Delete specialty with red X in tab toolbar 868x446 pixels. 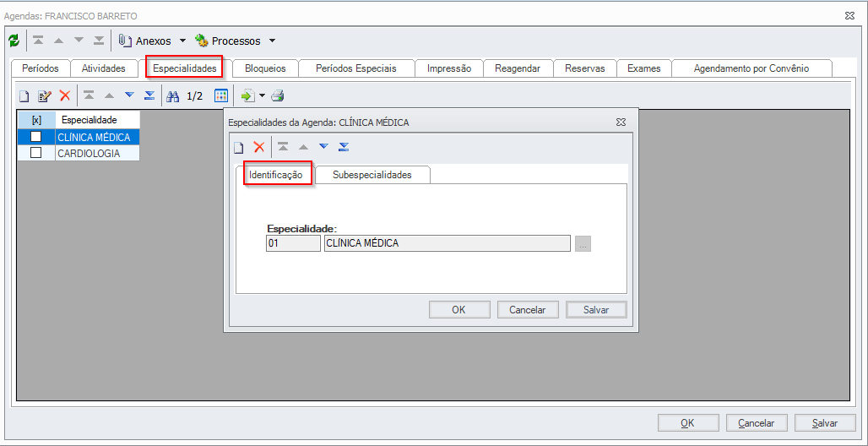tap(65, 95)
